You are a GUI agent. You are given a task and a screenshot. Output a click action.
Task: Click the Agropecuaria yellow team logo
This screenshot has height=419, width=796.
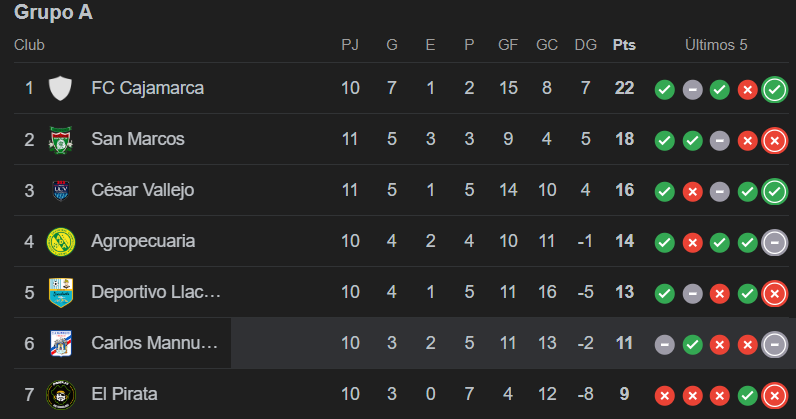[61, 241]
